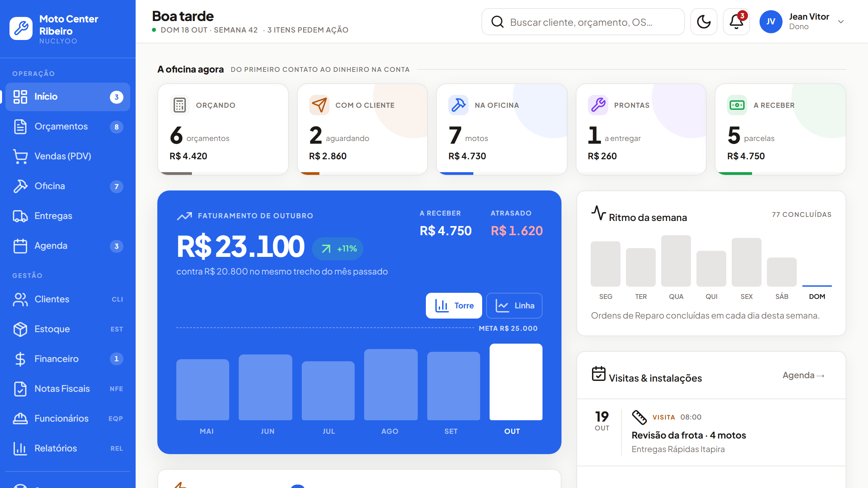Click the Notas Fiscais document icon
Image resolution: width=868 pixels, height=488 pixels.
tap(20, 389)
